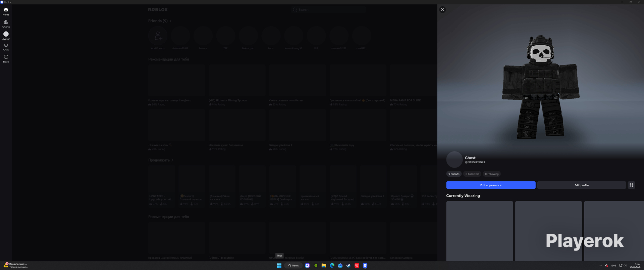Open the taskbar Поиск search box

tap(293, 266)
